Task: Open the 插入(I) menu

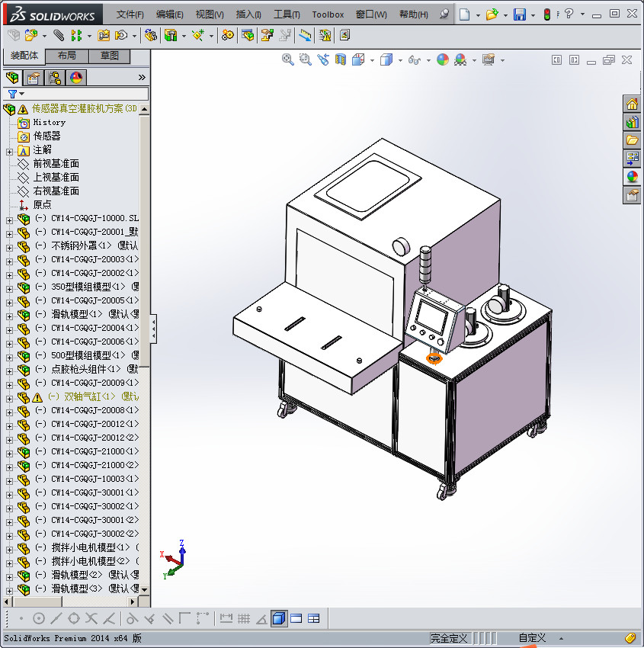Action: tap(248, 14)
